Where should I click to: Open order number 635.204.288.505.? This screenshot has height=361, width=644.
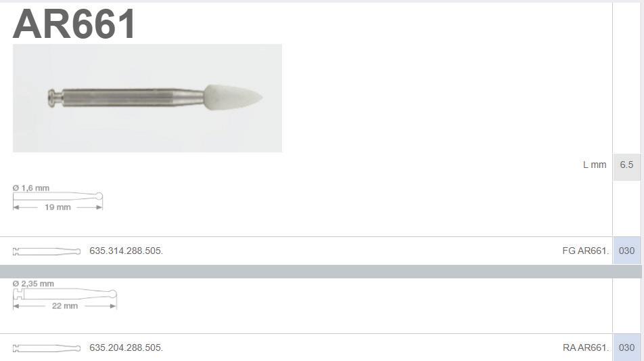(126, 348)
